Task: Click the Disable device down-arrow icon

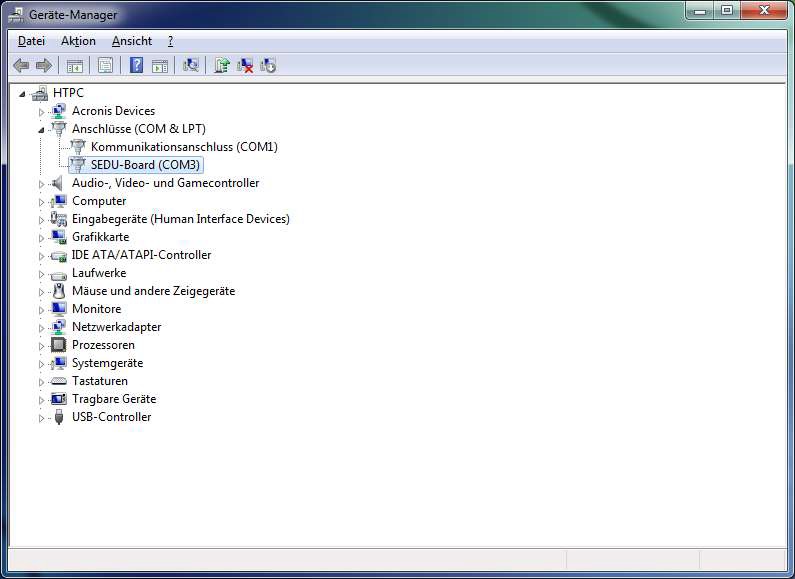Action: (268, 65)
